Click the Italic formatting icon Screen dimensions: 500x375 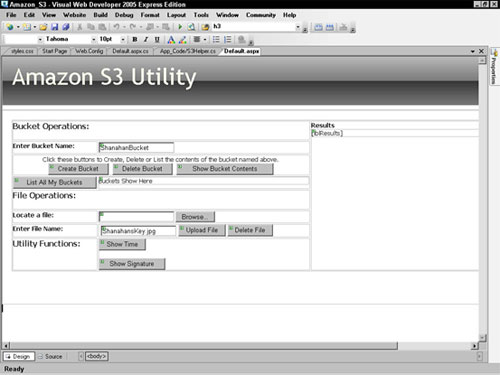click(x=146, y=39)
